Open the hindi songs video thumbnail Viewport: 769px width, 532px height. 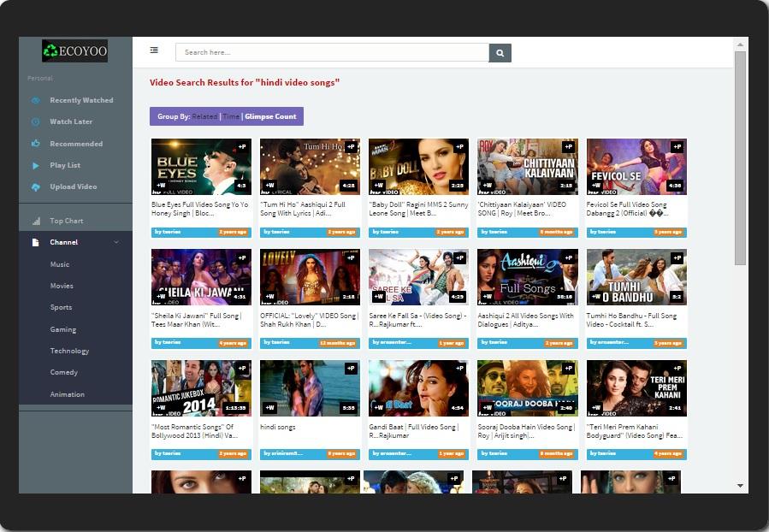pos(310,388)
